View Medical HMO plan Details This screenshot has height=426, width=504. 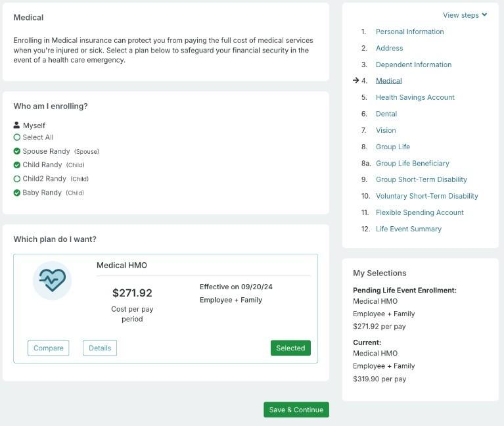click(x=100, y=348)
